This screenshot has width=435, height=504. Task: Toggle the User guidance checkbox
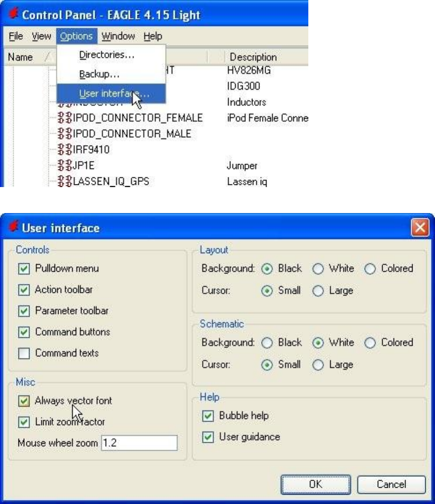208,437
